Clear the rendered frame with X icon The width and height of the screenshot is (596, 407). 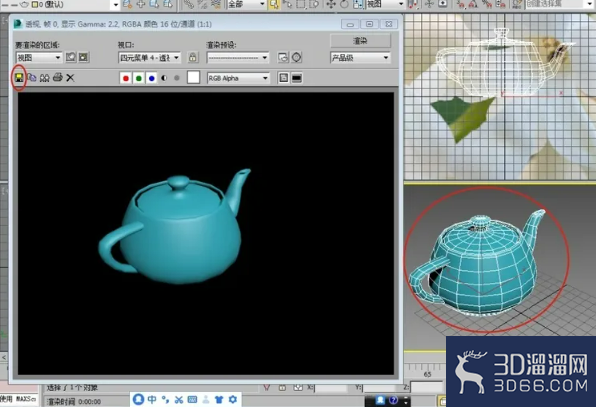coord(70,78)
